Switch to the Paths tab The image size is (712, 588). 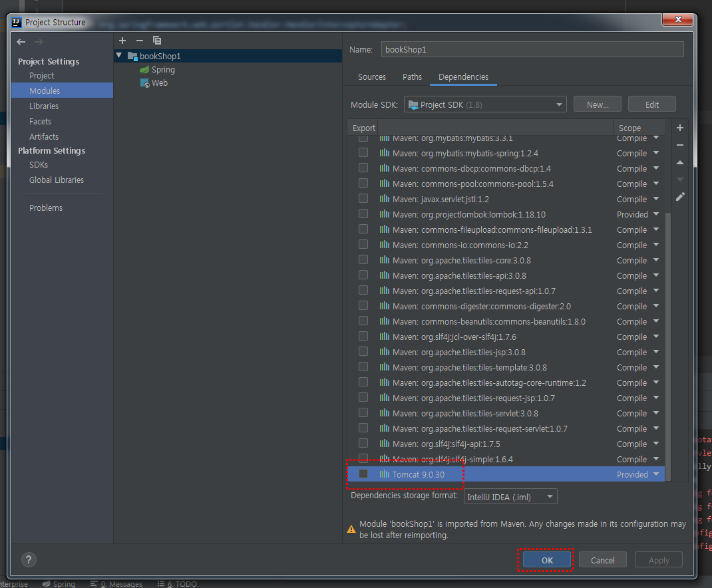click(x=412, y=76)
